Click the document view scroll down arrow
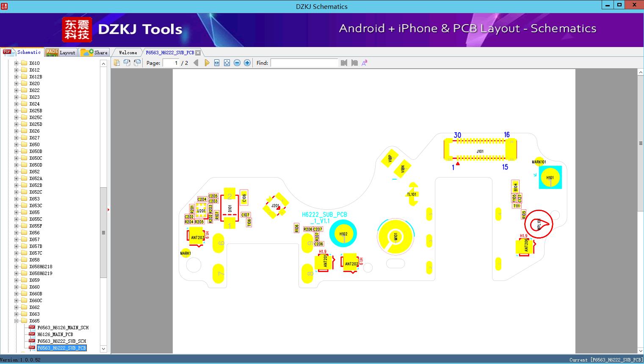 [641, 350]
